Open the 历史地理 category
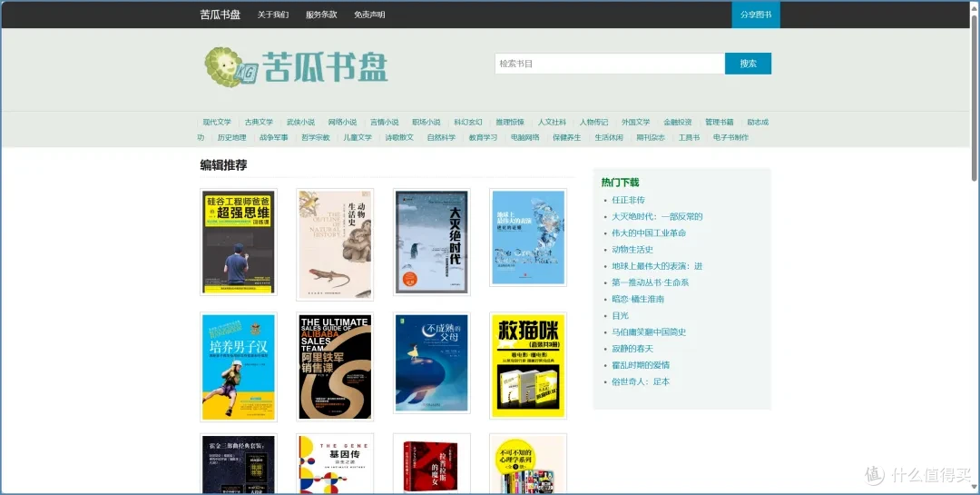980x495 pixels. pos(232,138)
